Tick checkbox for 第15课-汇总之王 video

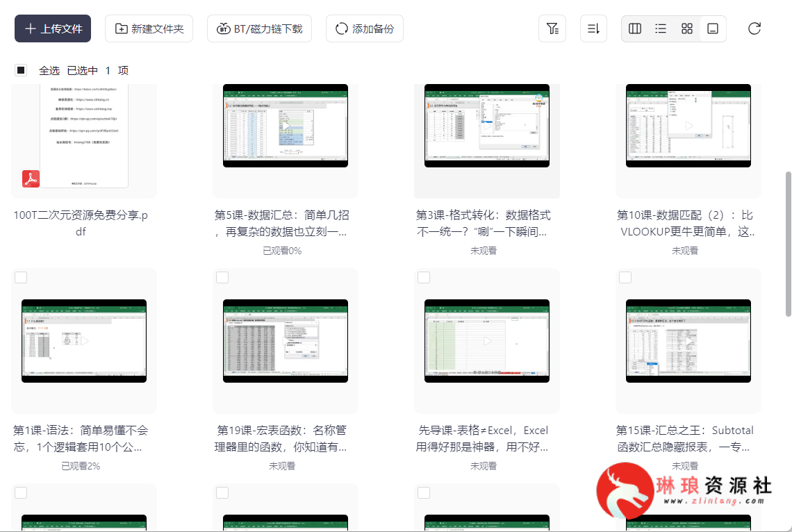click(625, 278)
